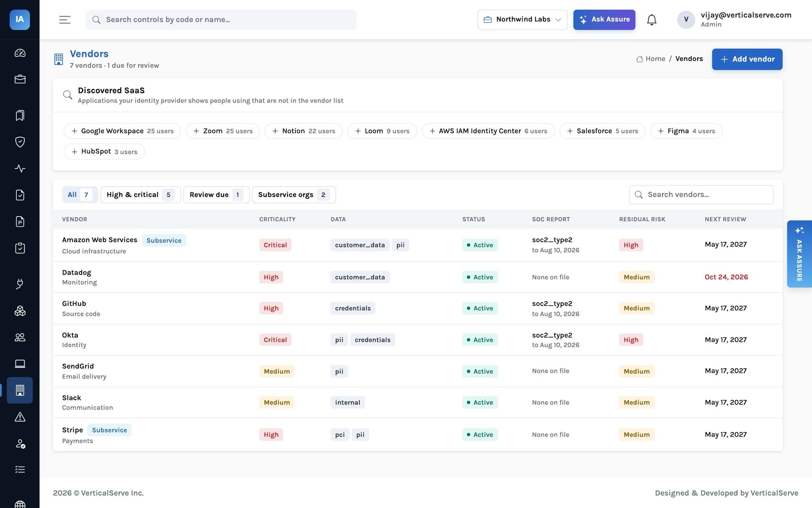Open the task list sidebar icon
Viewport: 812px width, 508px height.
coord(20,470)
